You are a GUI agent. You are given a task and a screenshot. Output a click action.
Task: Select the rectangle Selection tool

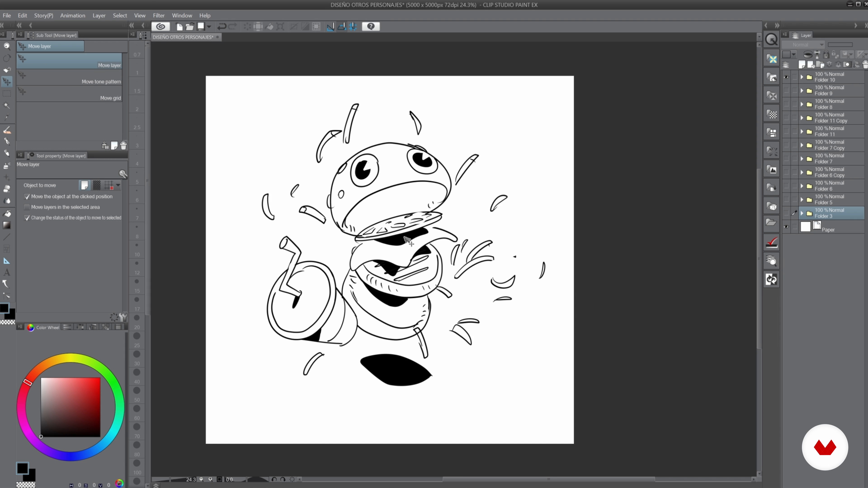[x=7, y=93]
